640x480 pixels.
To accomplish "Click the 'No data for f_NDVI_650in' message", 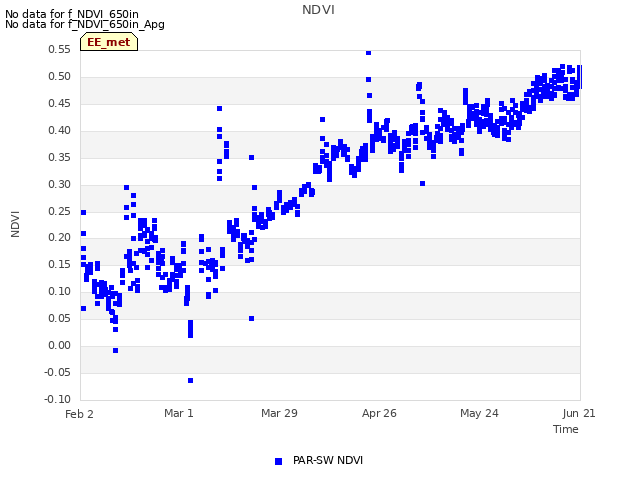I will pos(72,14).
